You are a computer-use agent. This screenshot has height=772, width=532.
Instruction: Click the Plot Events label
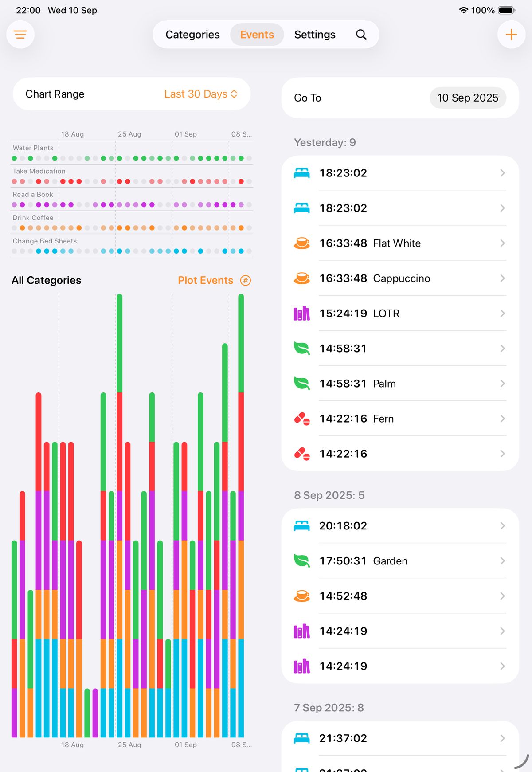tap(205, 280)
